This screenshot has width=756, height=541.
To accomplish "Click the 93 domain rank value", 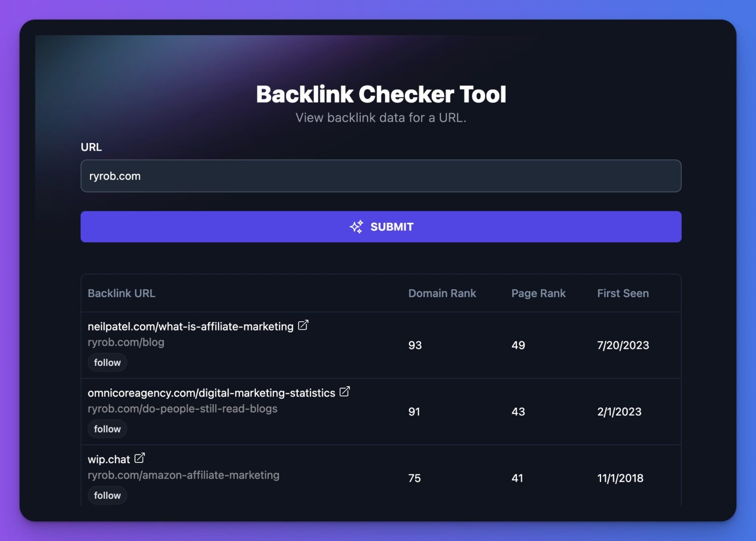I will (x=415, y=345).
